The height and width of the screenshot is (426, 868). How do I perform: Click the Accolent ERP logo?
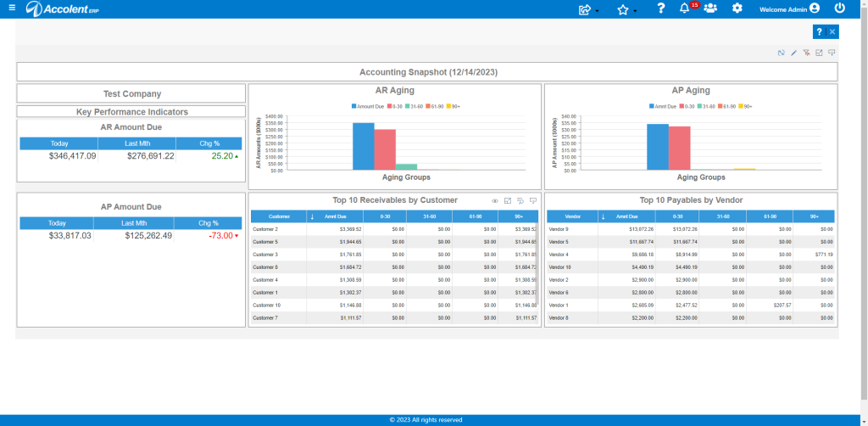pos(63,8)
